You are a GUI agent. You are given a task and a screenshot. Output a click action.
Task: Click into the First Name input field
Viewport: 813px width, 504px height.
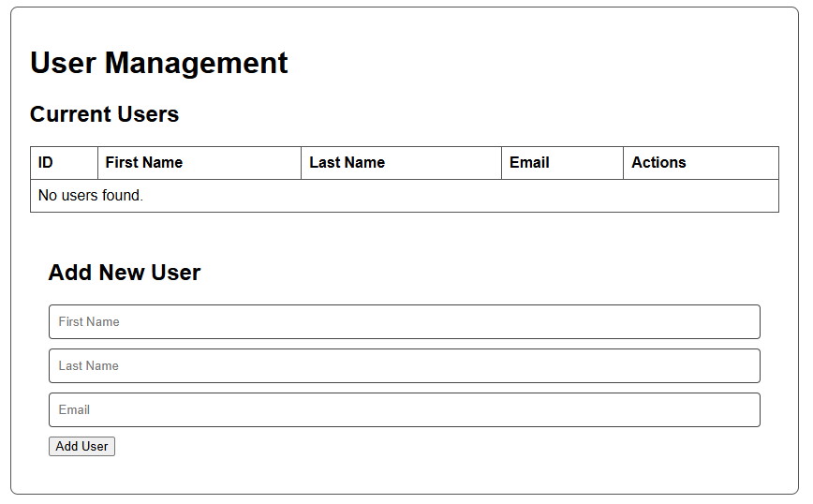click(x=404, y=321)
